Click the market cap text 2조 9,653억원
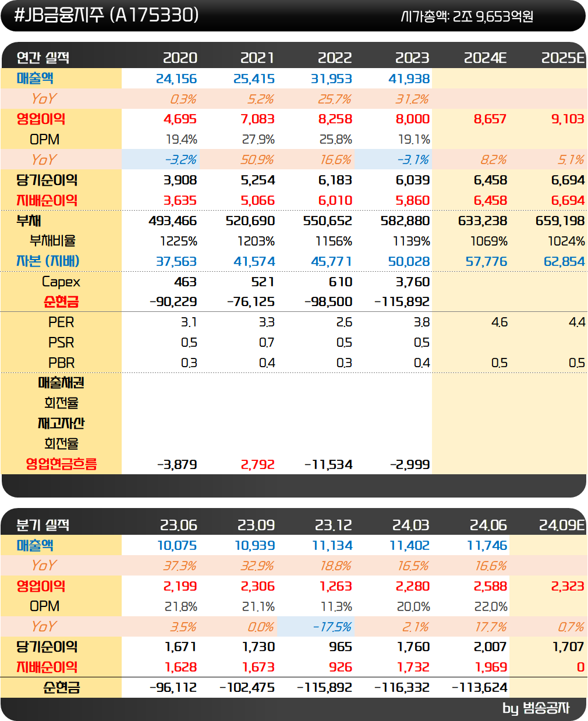Screen dimensions: 588x721 (x=493, y=17)
